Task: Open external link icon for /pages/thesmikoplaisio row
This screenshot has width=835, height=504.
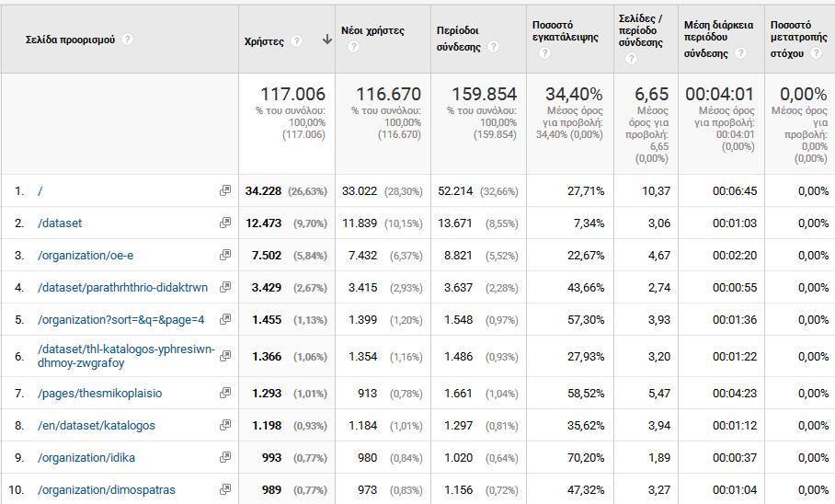Action: point(225,393)
